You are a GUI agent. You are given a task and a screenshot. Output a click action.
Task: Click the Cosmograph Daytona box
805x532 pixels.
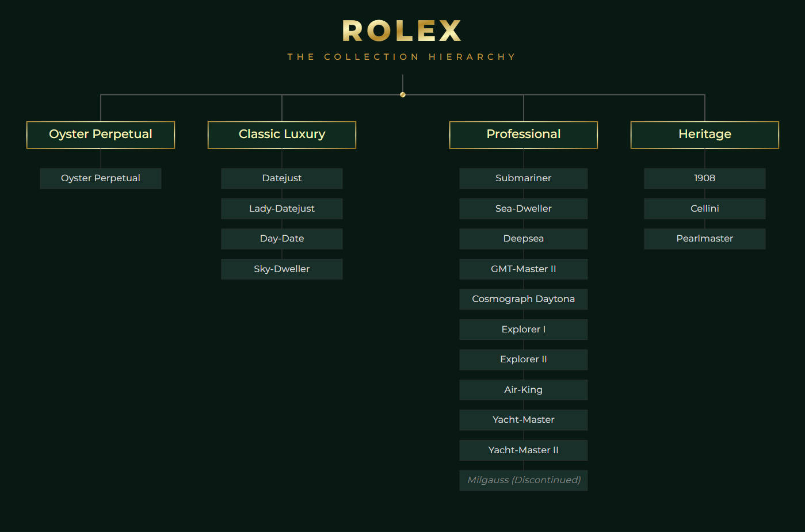[x=523, y=298]
